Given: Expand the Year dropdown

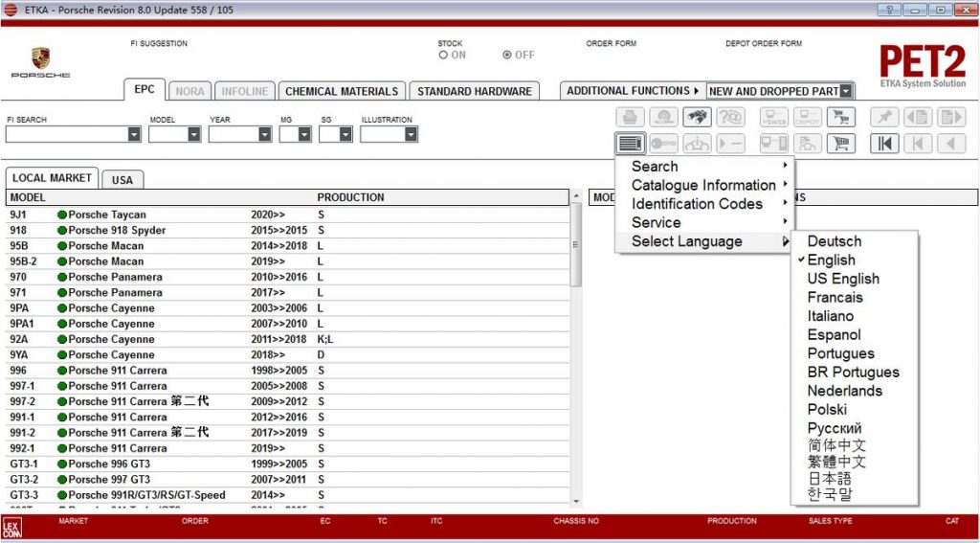Looking at the screenshot, I should coord(265,135).
